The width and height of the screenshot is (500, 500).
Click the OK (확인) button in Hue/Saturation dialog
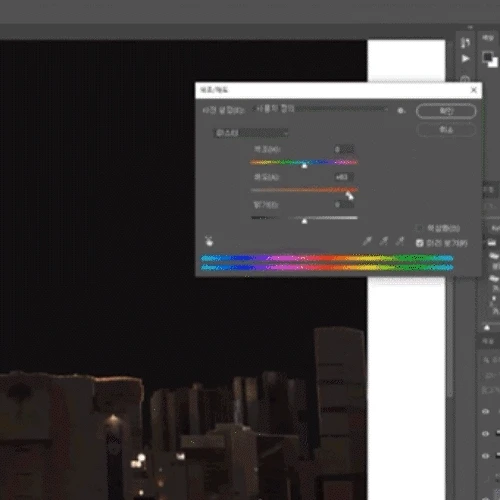[x=446, y=111]
